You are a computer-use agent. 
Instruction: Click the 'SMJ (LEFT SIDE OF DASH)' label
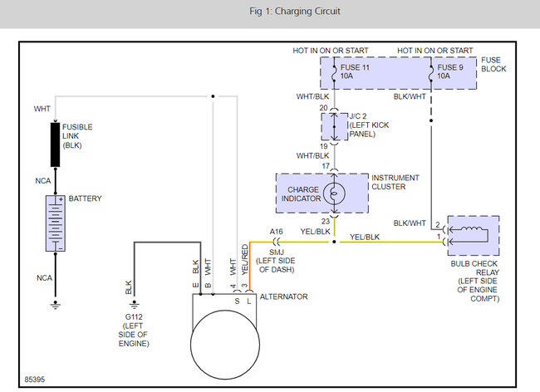[276, 261]
